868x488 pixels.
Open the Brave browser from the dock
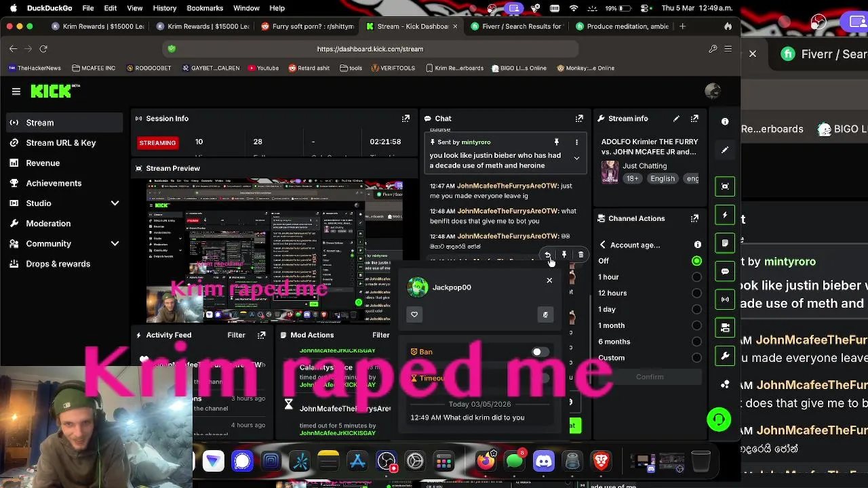pyautogui.click(x=601, y=462)
